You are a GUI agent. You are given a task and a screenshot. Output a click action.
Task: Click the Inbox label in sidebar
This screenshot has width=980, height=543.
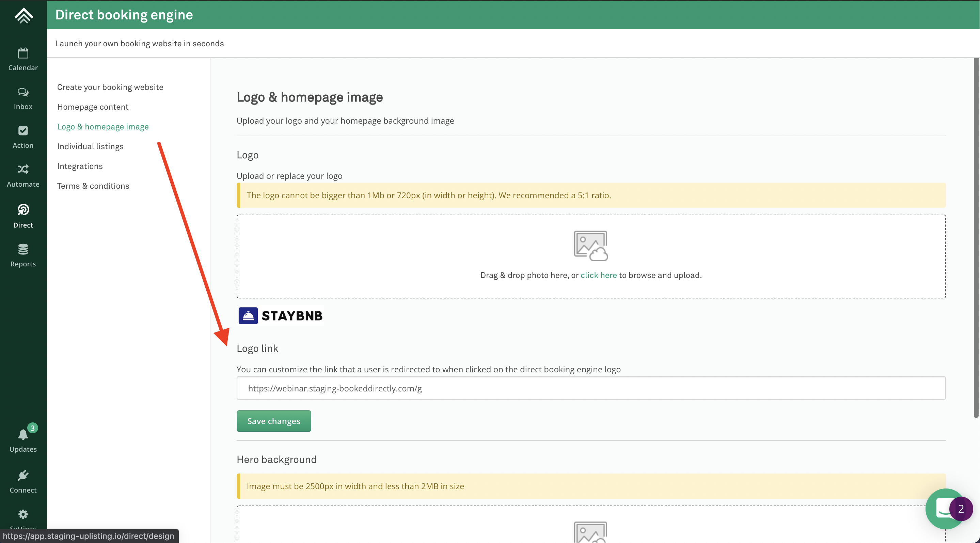[x=23, y=107]
